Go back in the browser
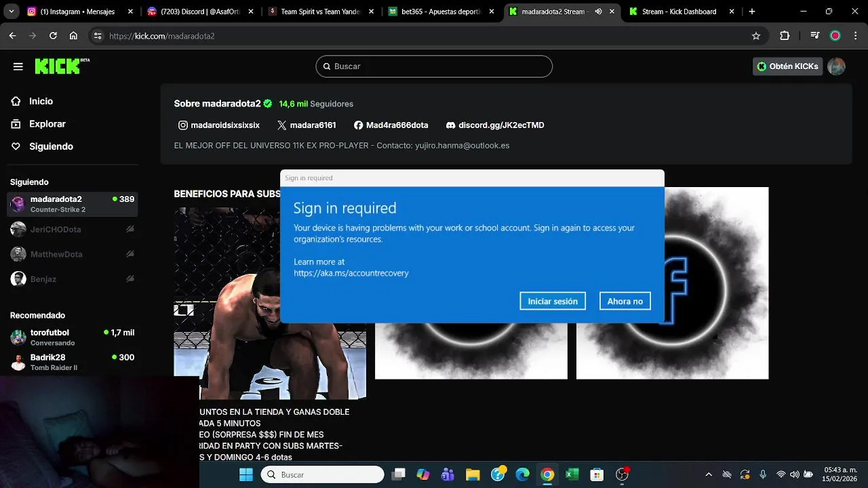The image size is (868, 488). pyautogui.click(x=12, y=36)
